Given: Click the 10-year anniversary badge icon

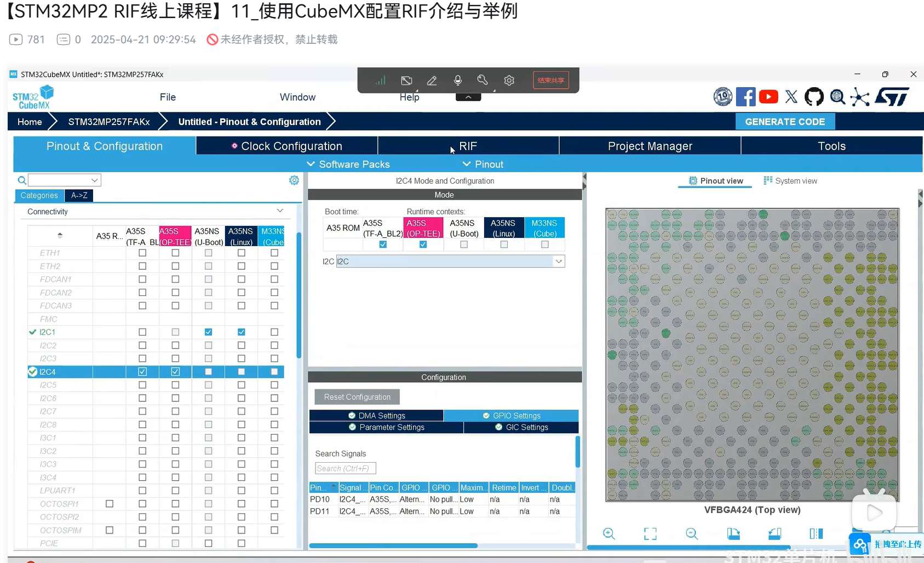Looking at the screenshot, I should point(723,97).
